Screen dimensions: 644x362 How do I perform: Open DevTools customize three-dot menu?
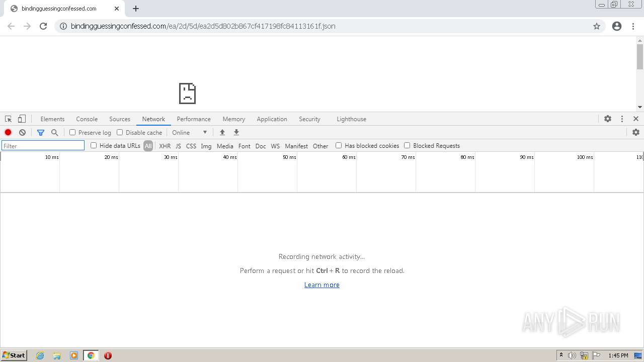(x=622, y=119)
